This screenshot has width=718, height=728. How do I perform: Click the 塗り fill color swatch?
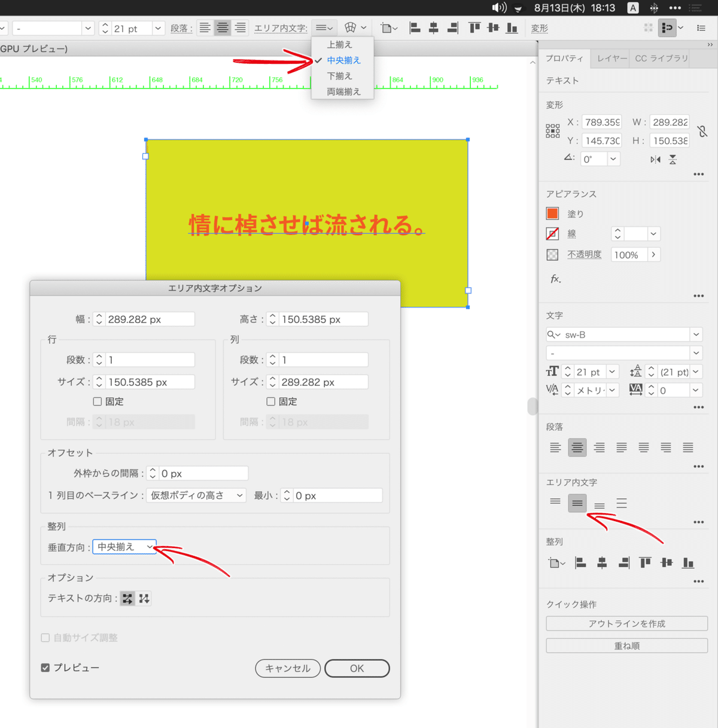point(552,214)
